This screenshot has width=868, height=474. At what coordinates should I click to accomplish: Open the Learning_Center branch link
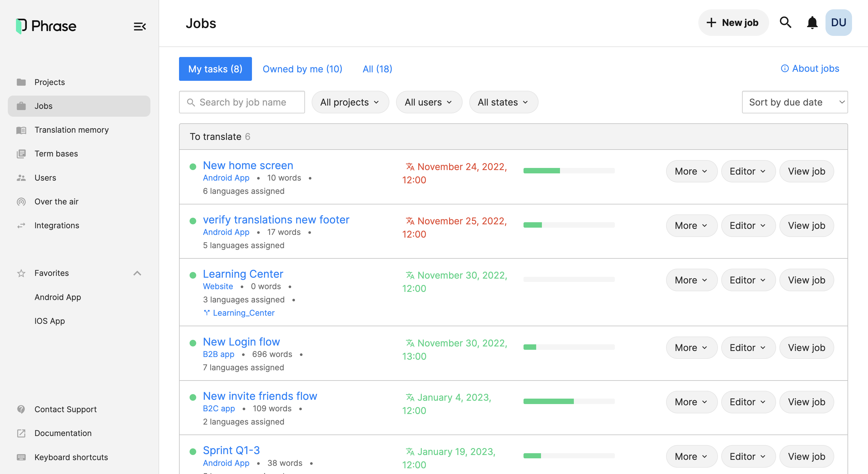click(x=243, y=313)
